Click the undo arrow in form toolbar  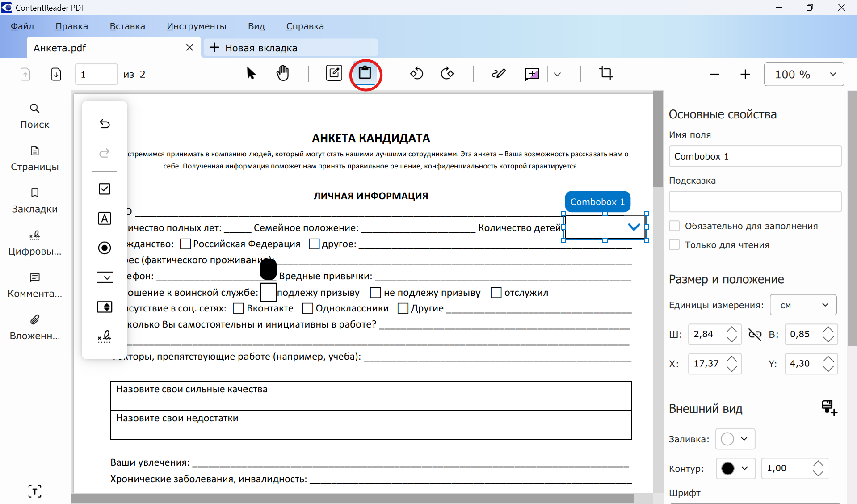click(104, 124)
